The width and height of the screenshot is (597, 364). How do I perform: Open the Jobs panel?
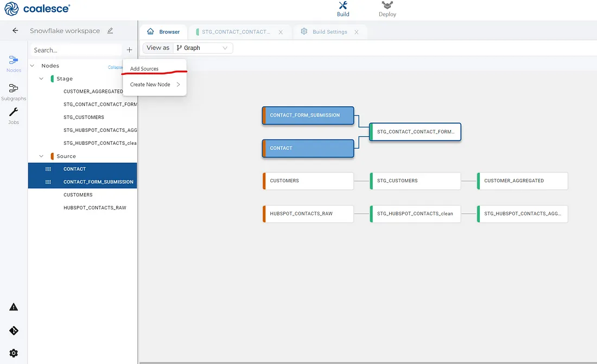[13, 115]
